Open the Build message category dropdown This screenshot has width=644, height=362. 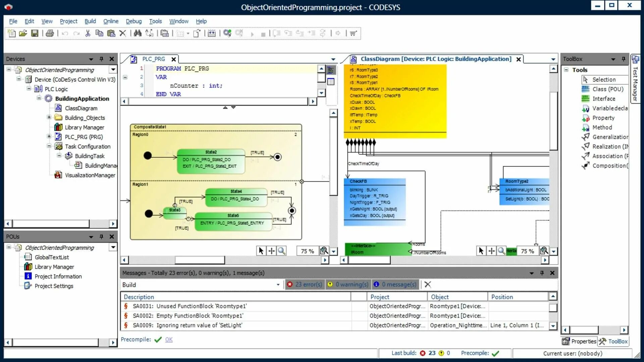278,285
